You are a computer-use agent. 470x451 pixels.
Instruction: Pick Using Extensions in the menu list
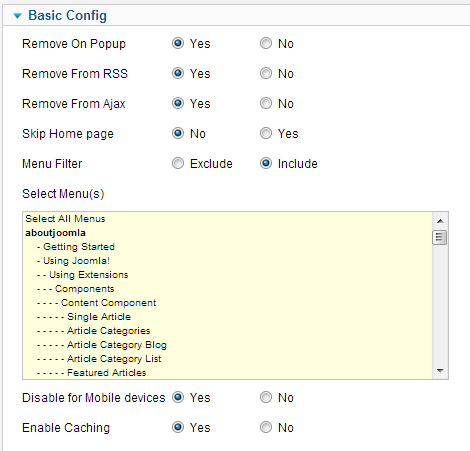tap(227, 275)
